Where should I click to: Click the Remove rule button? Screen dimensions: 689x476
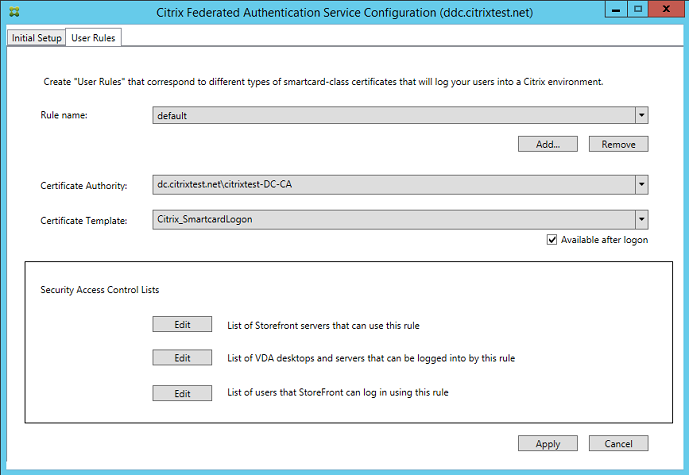(x=618, y=144)
